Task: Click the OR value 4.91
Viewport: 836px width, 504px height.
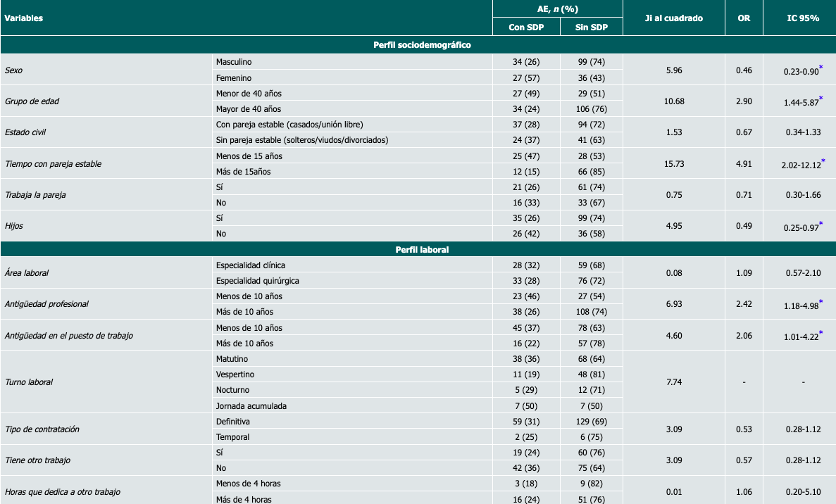Action: (x=744, y=164)
